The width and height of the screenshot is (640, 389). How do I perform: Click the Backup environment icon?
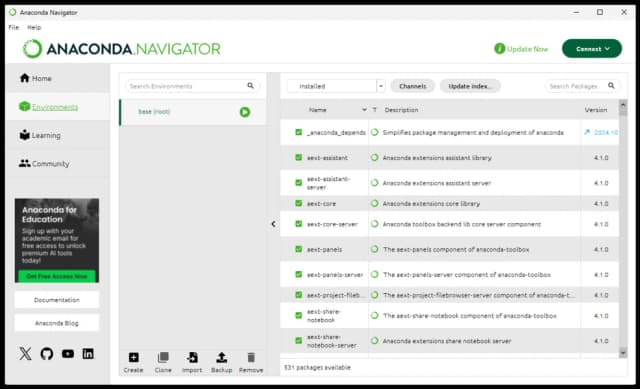click(222, 358)
